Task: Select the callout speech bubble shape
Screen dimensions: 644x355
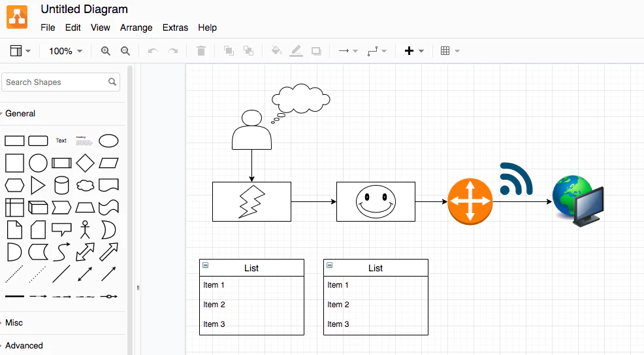Action: click(x=61, y=229)
